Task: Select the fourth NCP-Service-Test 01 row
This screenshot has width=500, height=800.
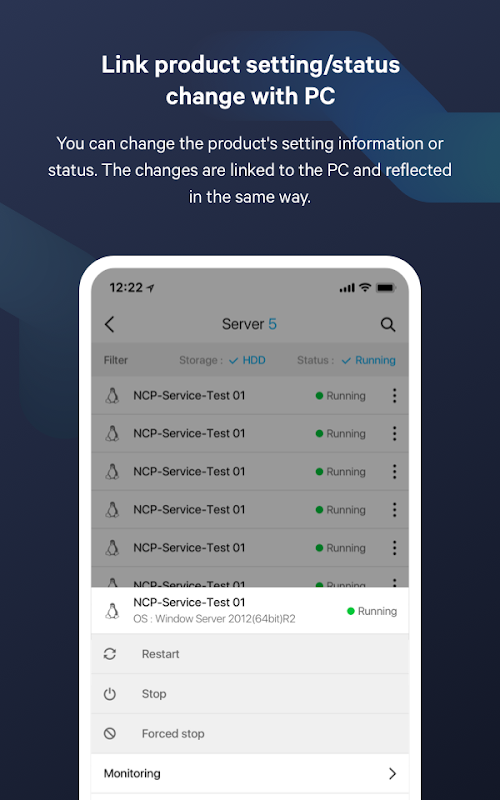Action: click(250, 509)
